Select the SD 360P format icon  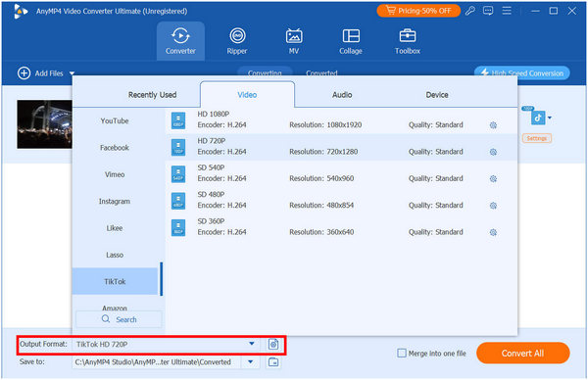(178, 227)
